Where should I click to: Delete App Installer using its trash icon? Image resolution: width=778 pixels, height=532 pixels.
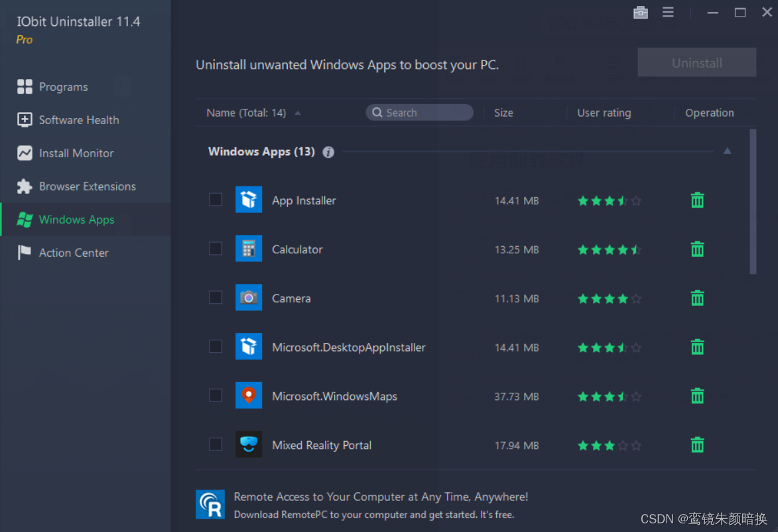pos(697,200)
